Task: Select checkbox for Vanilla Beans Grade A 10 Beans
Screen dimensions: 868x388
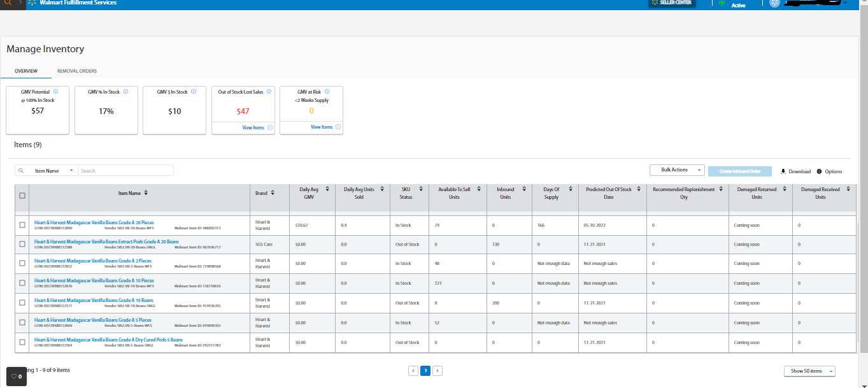Action: click(x=22, y=303)
